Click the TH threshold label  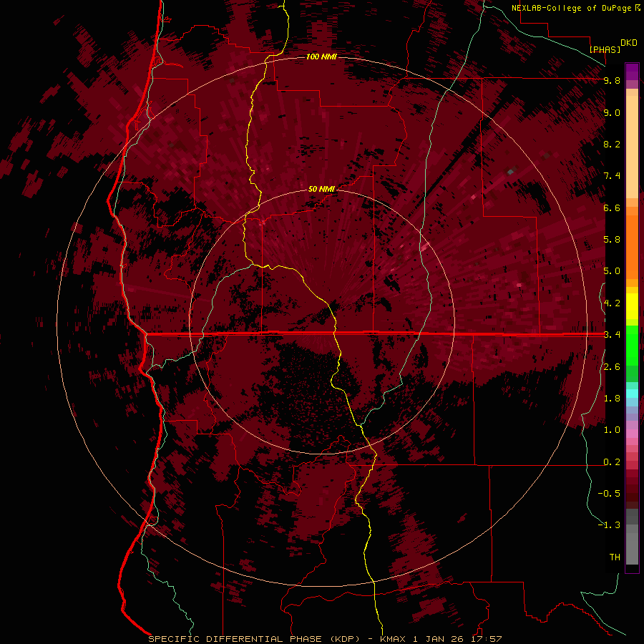point(615,557)
